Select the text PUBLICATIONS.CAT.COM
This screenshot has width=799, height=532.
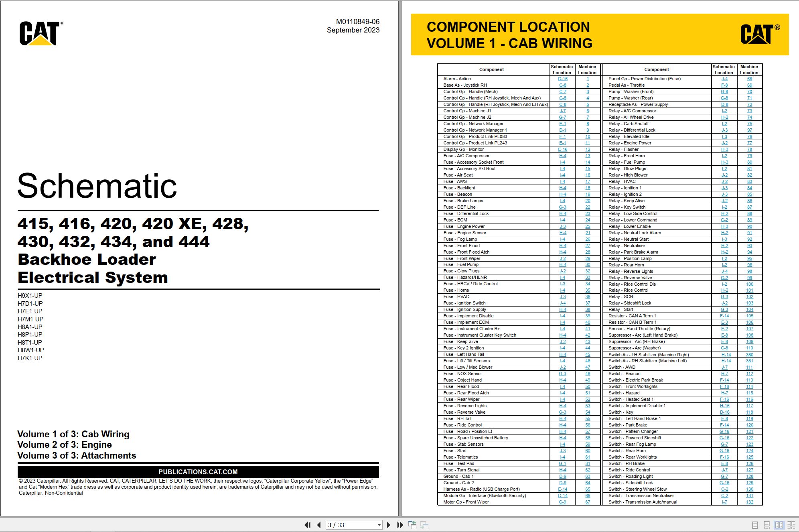(x=198, y=472)
